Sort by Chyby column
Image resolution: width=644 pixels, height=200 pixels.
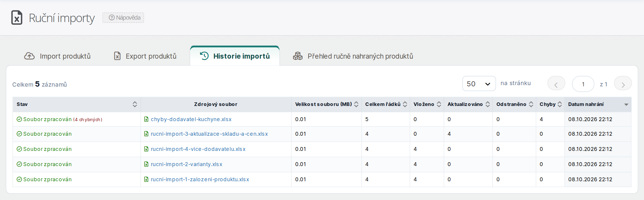click(560, 104)
